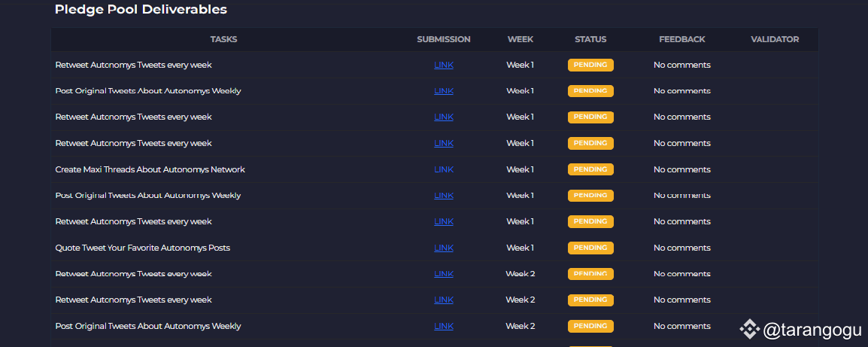868x347 pixels.
Task: Sort by the TASKS column header
Action: point(223,39)
